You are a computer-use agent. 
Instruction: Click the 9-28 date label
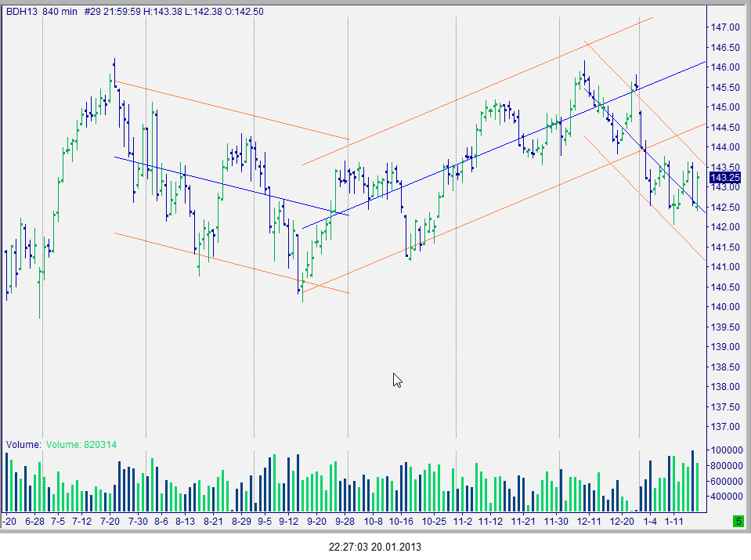(x=345, y=521)
